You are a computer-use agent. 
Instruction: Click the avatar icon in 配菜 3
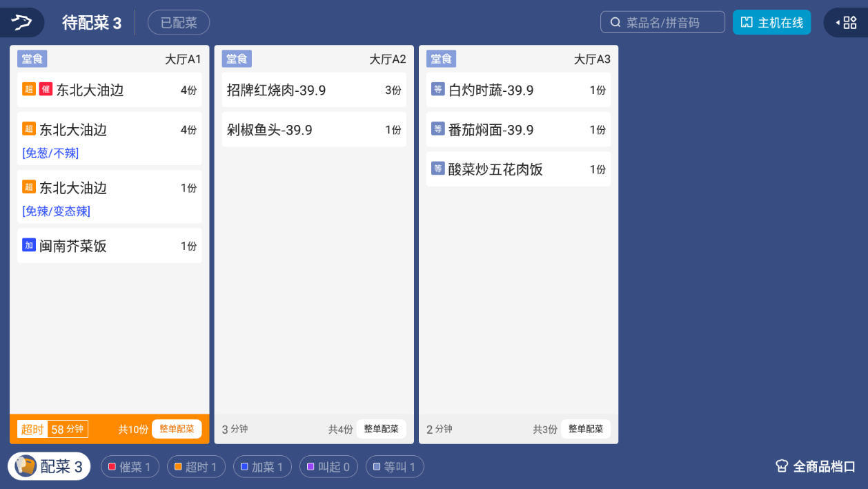click(26, 466)
